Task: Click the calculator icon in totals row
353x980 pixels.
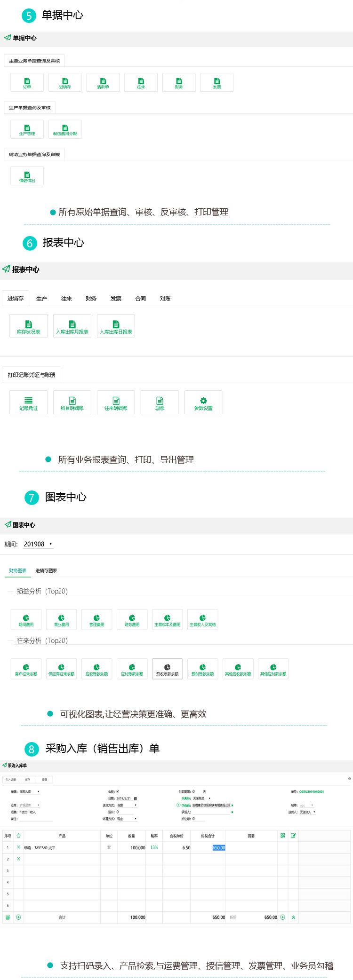Action: coord(8,917)
